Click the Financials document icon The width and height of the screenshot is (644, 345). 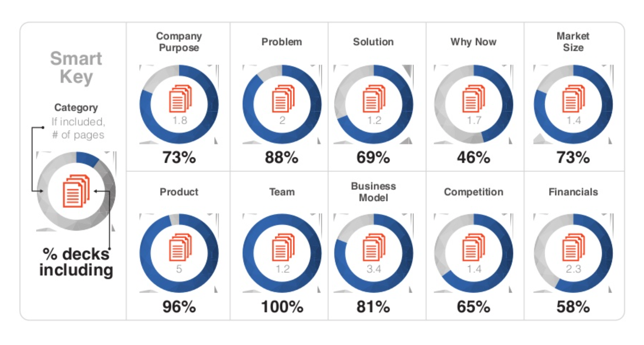coord(573,247)
